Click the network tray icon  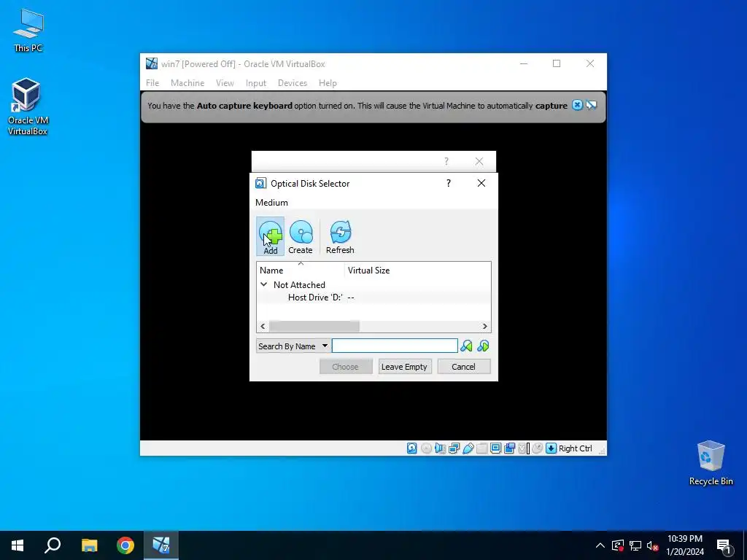(635, 545)
